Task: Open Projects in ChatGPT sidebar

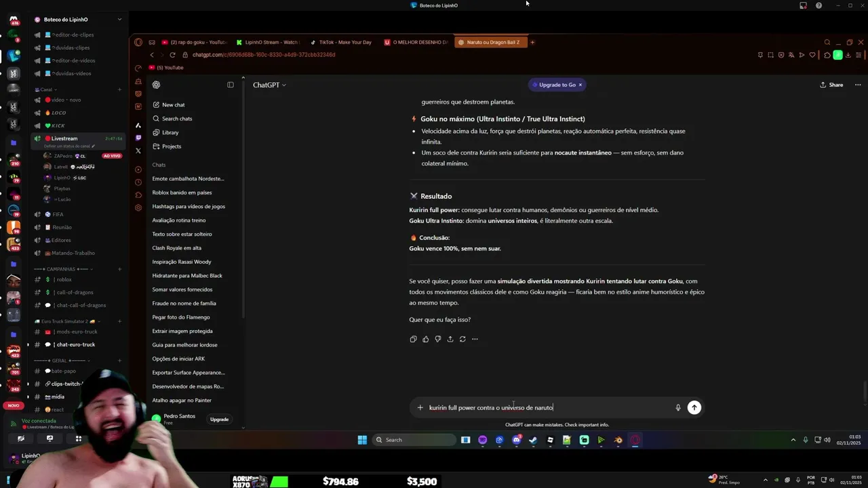Action: click(167, 146)
